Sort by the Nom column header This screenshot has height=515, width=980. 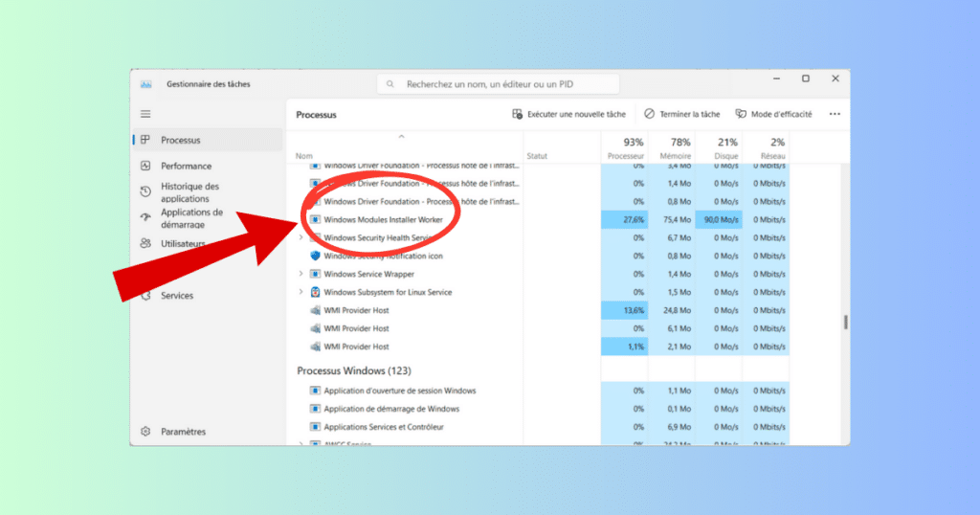coord(405,147)
